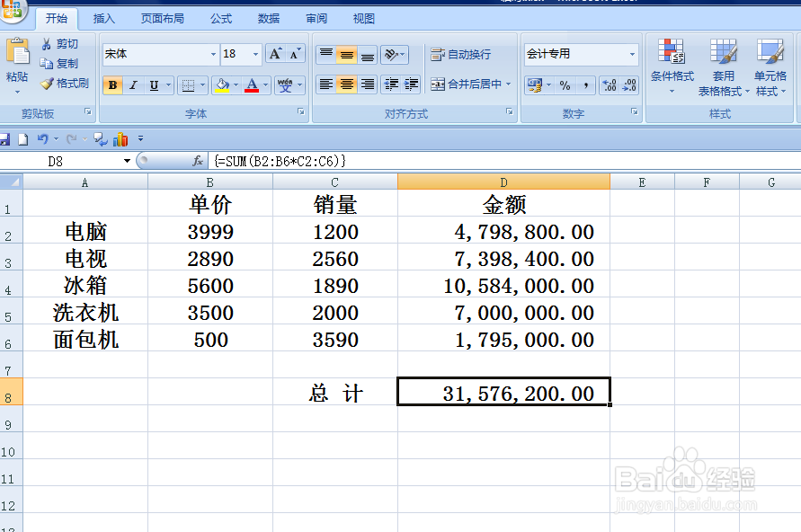Toggle Underline formatting
Image resolution: width=801 pixels, height=532 pixels.
click(x=154, y=85)
